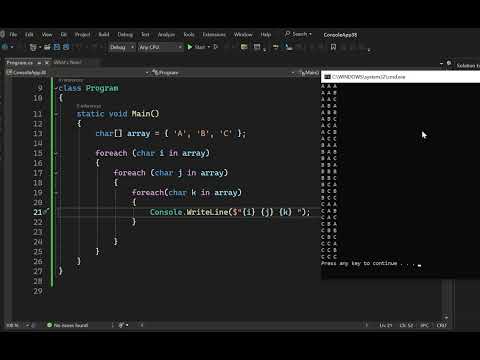The width and height of the screenshot is (480, 360).
Task: Open the Debug configuration dropdown
Action: pos(122,47)
